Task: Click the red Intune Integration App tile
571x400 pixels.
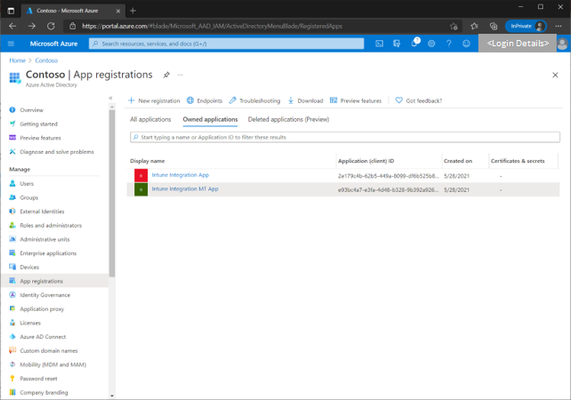Action: (141, 175)
